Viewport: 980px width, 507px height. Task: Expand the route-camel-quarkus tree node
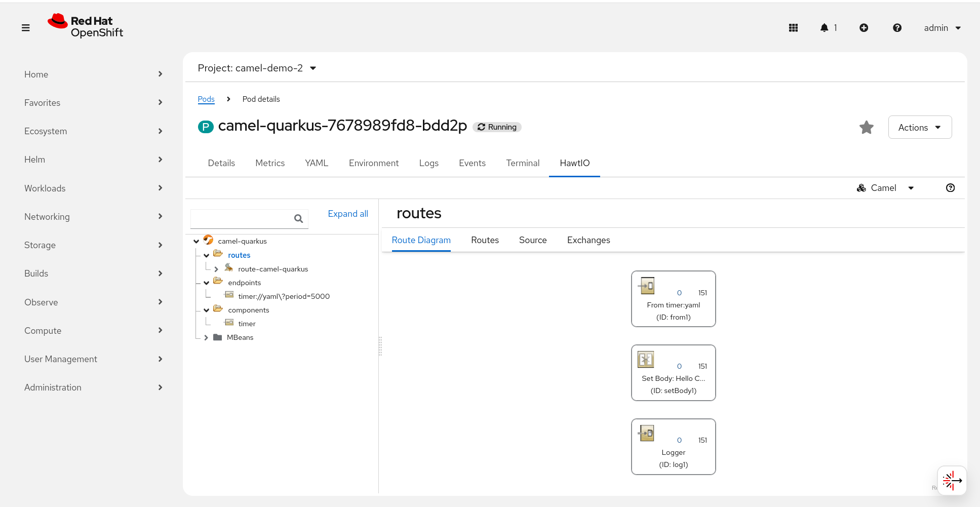216,269
